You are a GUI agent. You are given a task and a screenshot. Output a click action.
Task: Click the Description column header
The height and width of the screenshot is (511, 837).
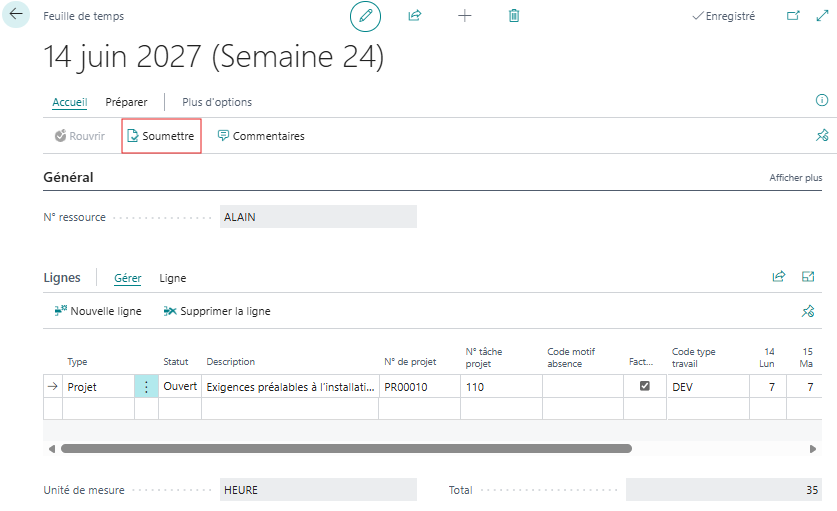coord(231,361)
